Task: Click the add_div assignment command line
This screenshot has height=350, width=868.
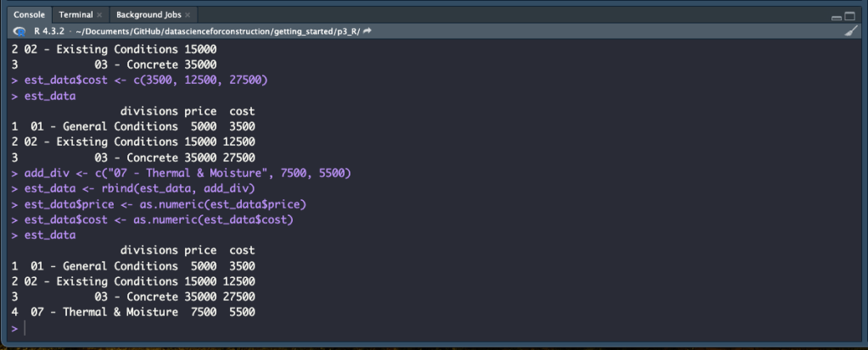Action: point(188,173)
